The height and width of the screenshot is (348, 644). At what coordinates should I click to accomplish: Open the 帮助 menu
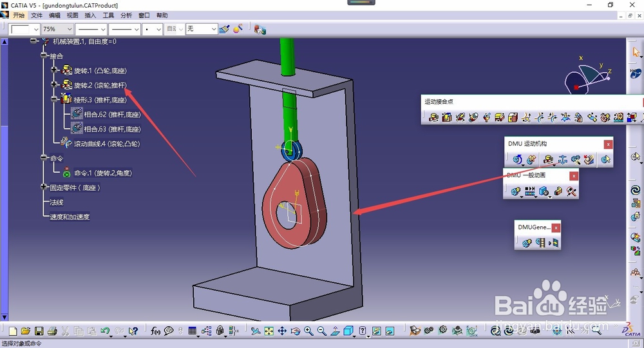[x=162, y=15]
